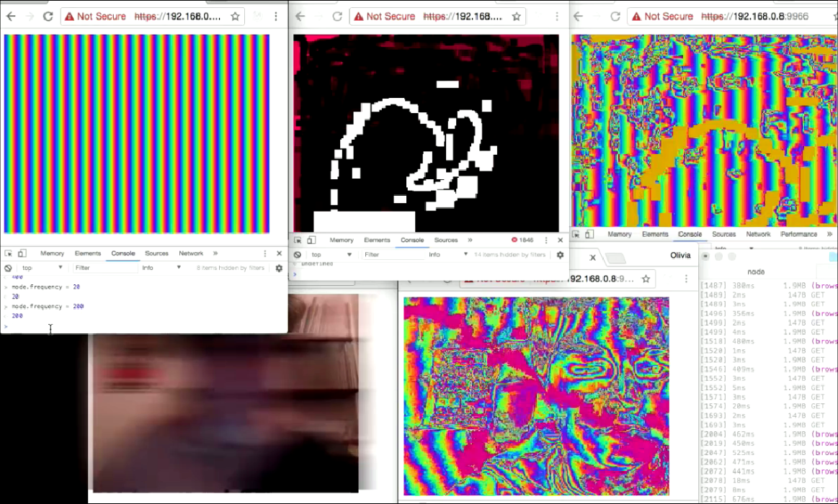Click Filter input in middle DevTools console
The width and height of the screenshot is (838, 504).
coord(393,255)
